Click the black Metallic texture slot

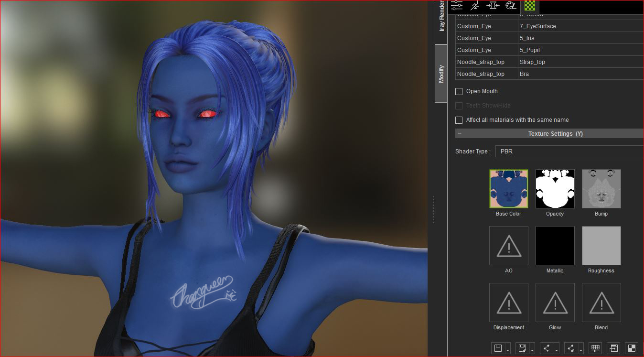click(555, 246)
